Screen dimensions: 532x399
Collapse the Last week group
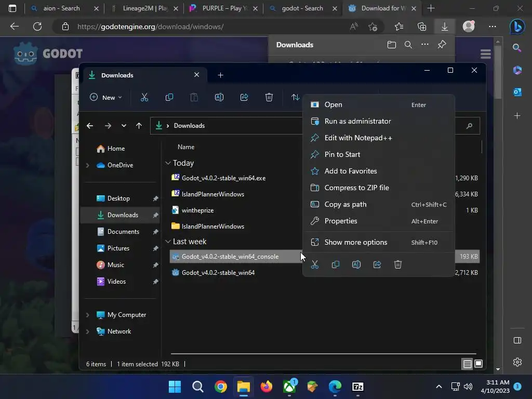pyautogui.click(x=168, y=241)
